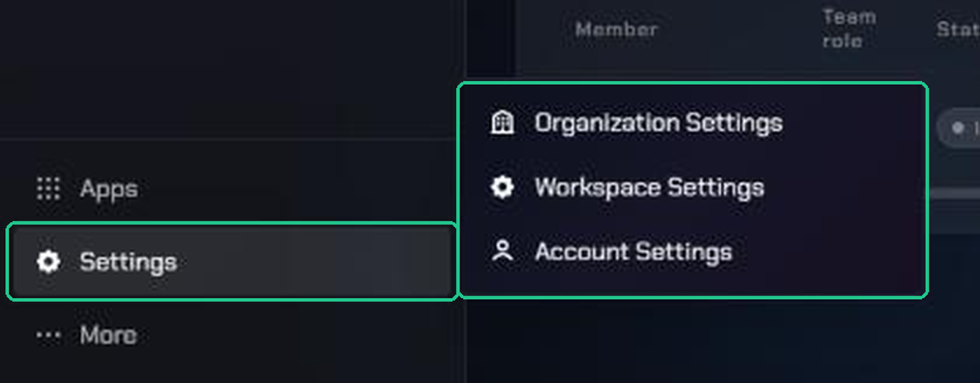Select the Apps label in sidebar
Screen dimensions: 980x383
[x=109, y=189]
